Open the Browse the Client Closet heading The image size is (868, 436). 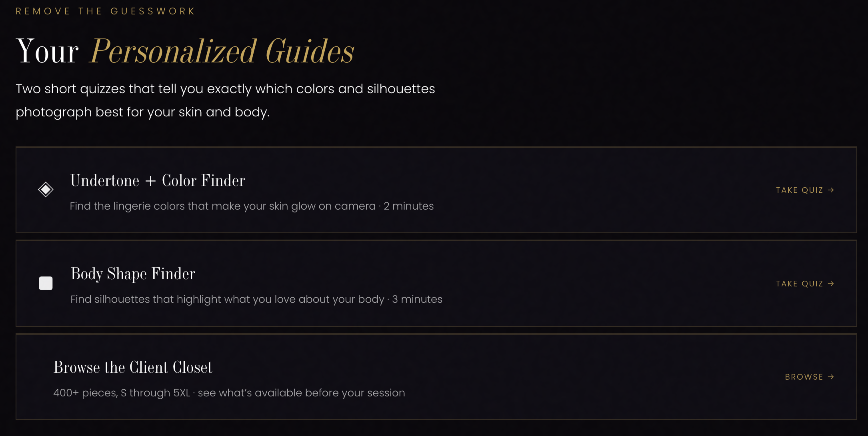(133, 367)
